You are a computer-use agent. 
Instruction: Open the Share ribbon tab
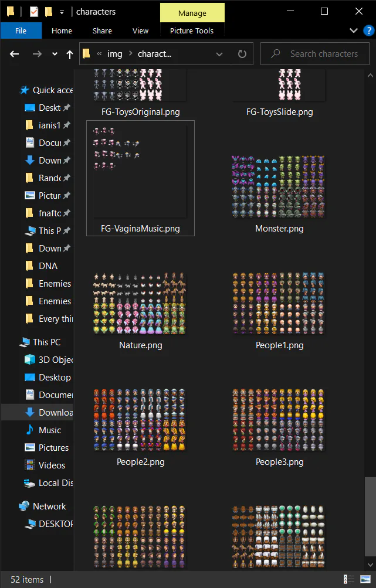(x=102, y=30)
